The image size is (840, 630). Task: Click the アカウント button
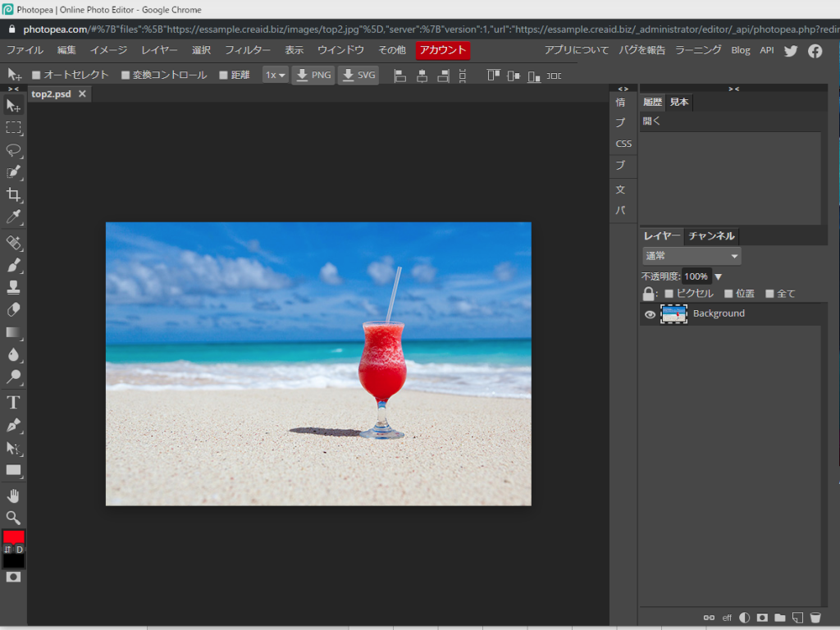[442, 50]
